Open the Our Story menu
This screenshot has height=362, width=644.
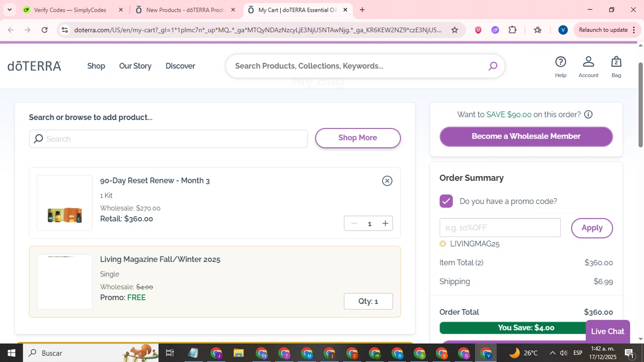pos(135,66)
